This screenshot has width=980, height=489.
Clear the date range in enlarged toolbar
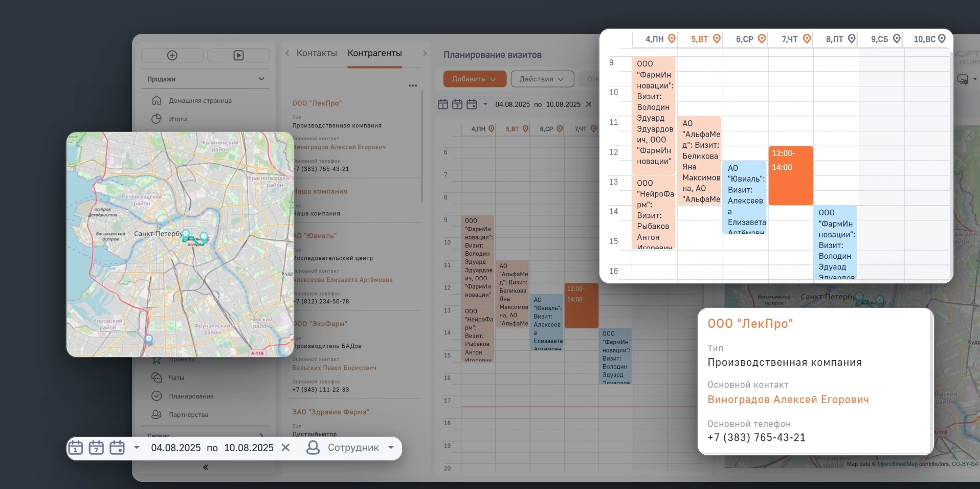click(x=286, y=448)
